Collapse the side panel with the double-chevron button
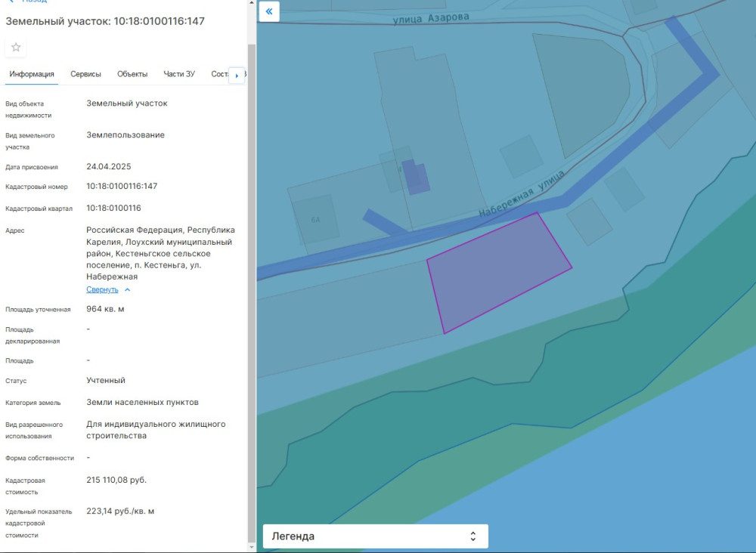 [x=269, y=11]
